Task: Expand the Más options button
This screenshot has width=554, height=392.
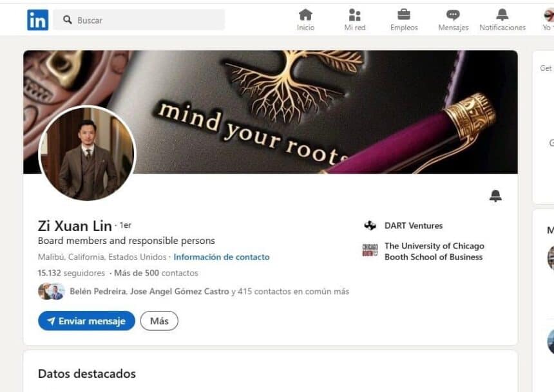Action: click(x=159, y=321)
